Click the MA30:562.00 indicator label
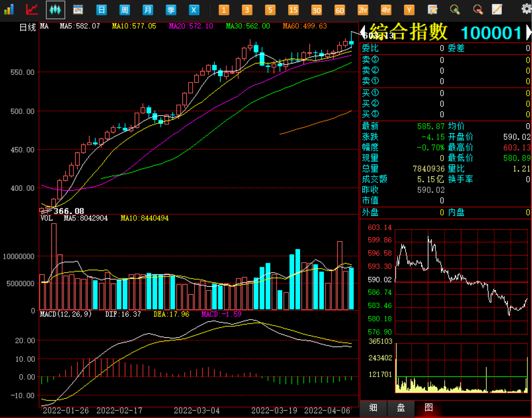532x418 pixels. (x=248, y=26)
